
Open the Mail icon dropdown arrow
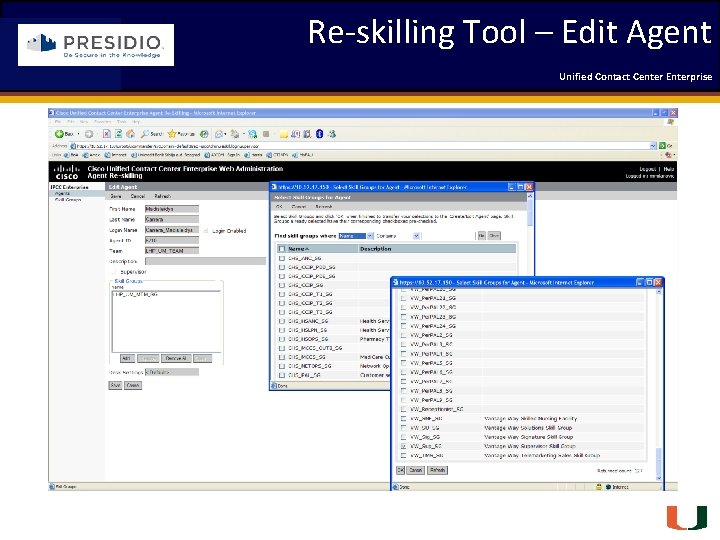tap(225, 134)
